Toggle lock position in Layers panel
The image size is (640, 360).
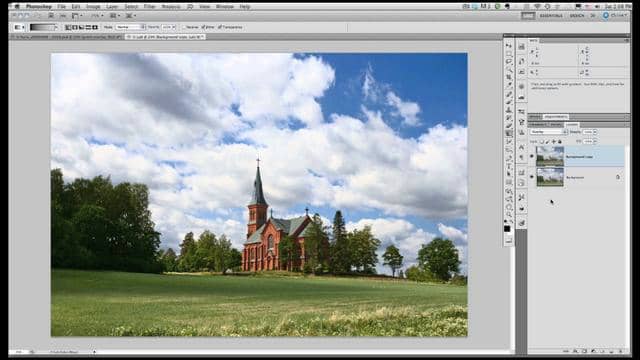tap(554, 142)
